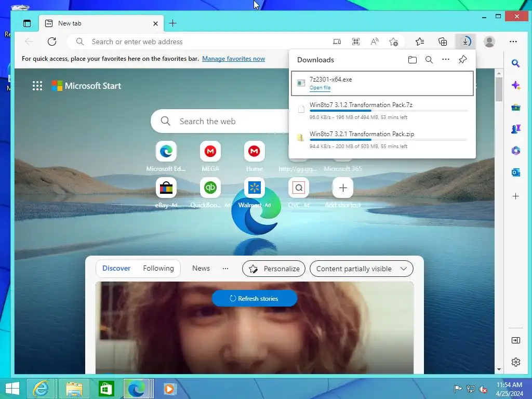
Task: Select Win8to7 3.1.2 Transformation Pack.7z download
Action: pos(382,111)
